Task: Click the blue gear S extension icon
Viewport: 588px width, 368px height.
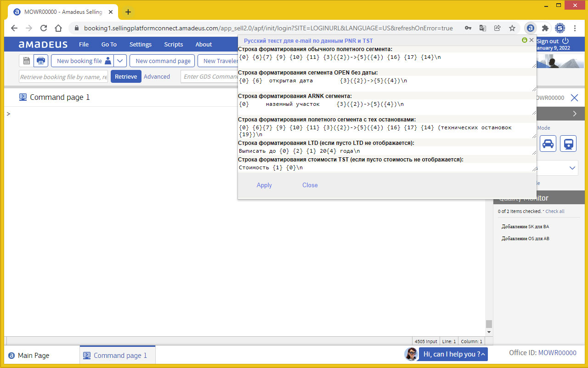Action: [560, 28]
